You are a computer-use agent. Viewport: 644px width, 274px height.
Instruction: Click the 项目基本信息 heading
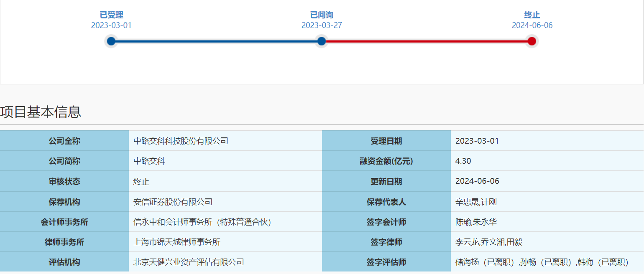click(x=41, y=112)
